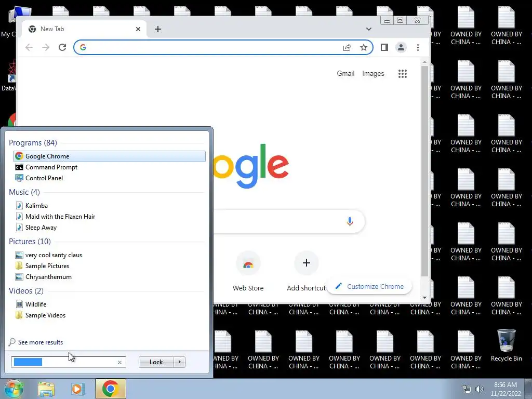Expand the shutdown options arrow
This screenshot has height=399, width=532.
[x=179, y=362]
